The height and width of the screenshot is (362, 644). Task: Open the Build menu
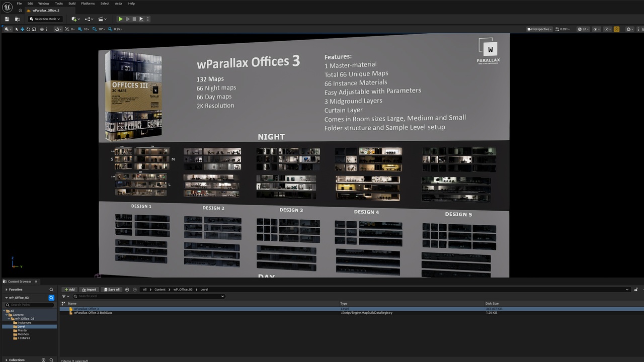point(72,4)
